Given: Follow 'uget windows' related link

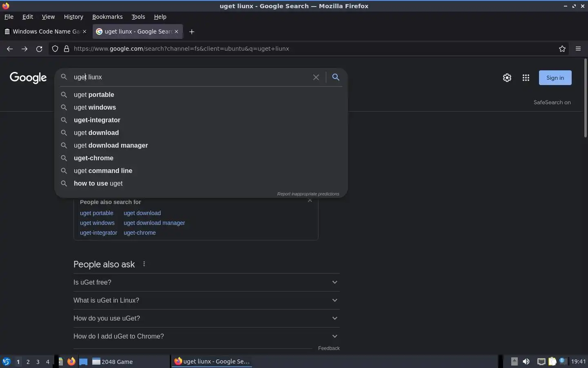Looking at the screenshot, I should click(x=97, y=223).
